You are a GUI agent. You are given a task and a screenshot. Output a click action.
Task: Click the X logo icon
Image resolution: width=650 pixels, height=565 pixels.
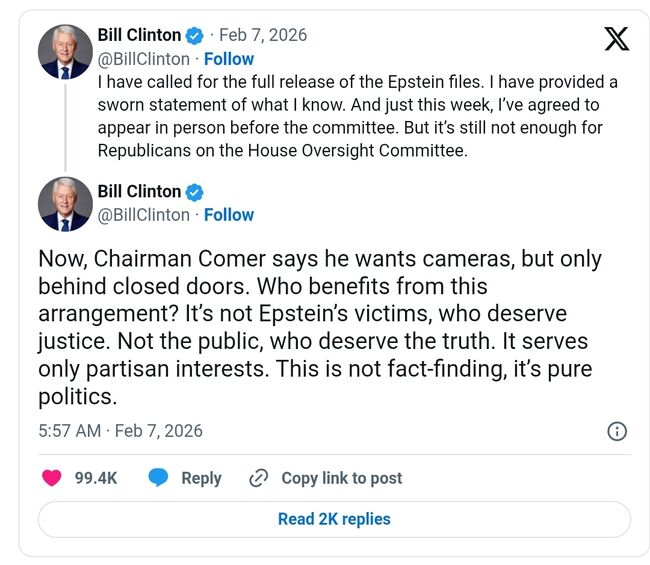click(617, 39)
